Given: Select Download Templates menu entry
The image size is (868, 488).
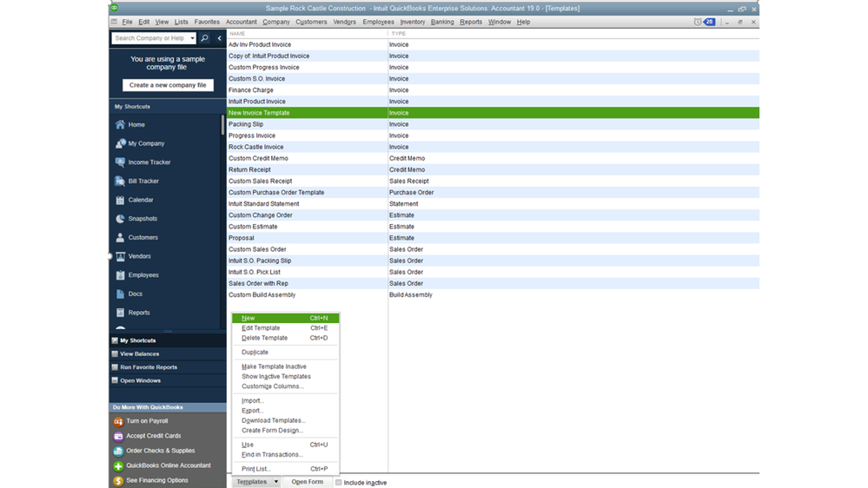Looking at the screenshot, I should click(x=285, y=420).
